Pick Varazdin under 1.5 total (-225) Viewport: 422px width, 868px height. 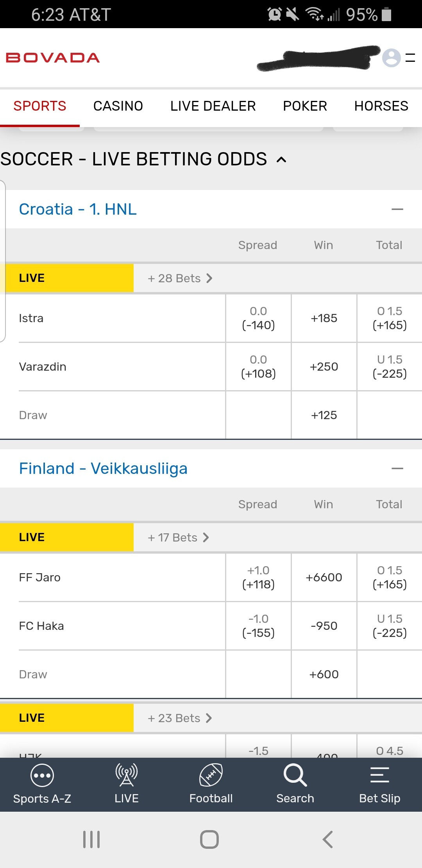coord(390,367)
